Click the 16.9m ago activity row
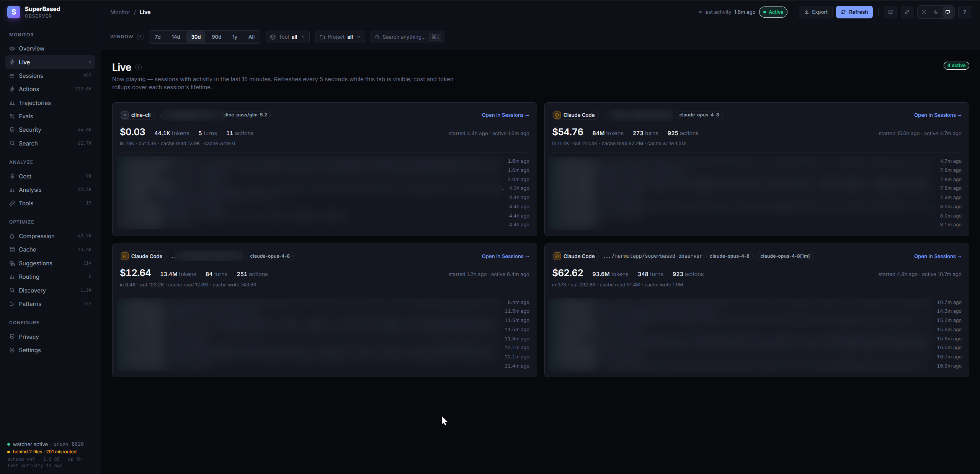 pos(756,366)
